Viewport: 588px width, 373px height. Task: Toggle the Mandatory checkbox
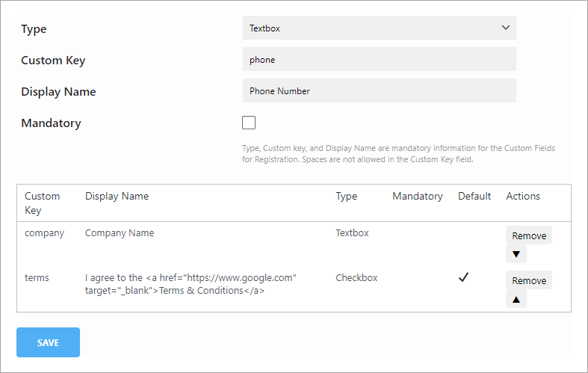(249, 123)
